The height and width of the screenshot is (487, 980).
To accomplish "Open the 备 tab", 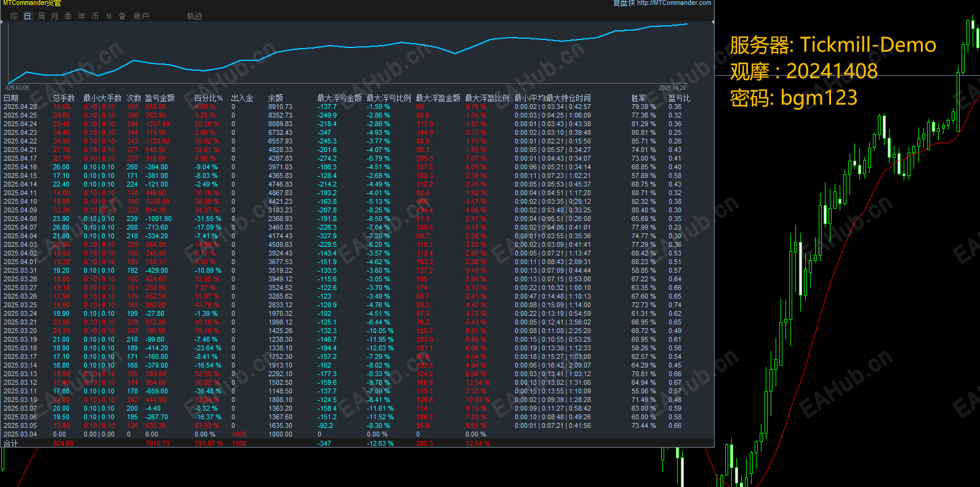I will click(122, 16).
